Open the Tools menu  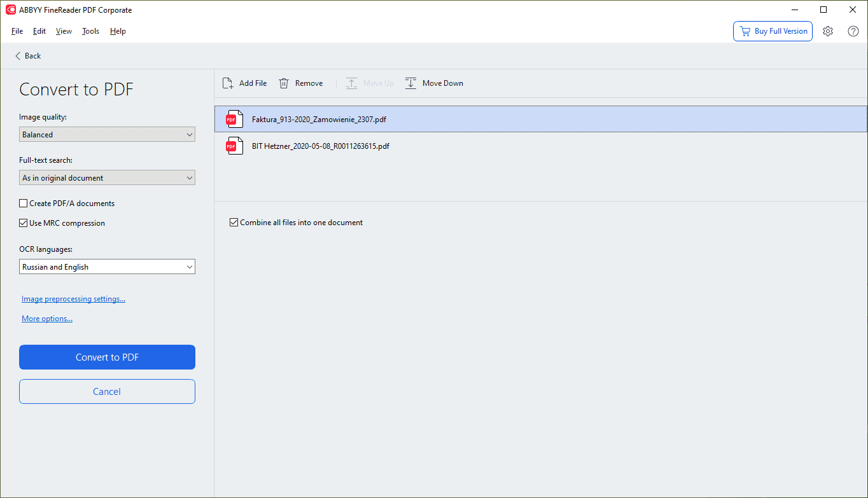pos(90,31)
